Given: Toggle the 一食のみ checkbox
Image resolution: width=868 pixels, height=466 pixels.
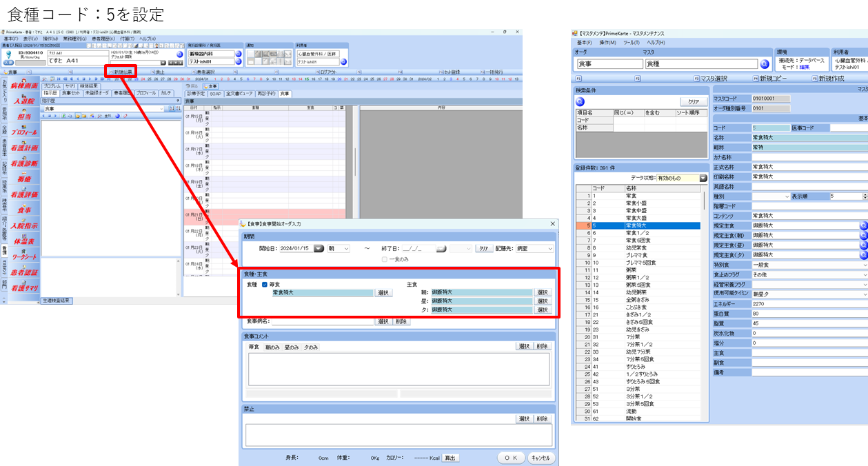Looking at the screenshot, I should pyautogui.click(x=385, y=259).
